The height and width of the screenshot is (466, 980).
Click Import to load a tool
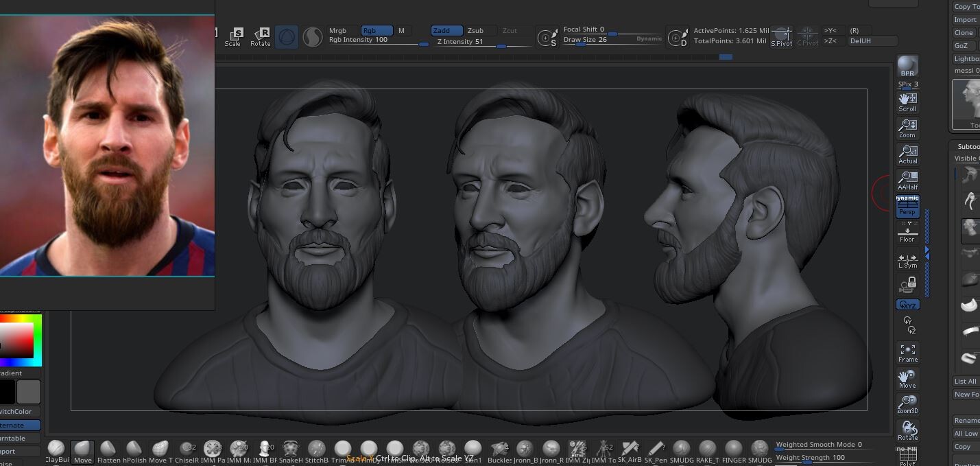point(964,19)
